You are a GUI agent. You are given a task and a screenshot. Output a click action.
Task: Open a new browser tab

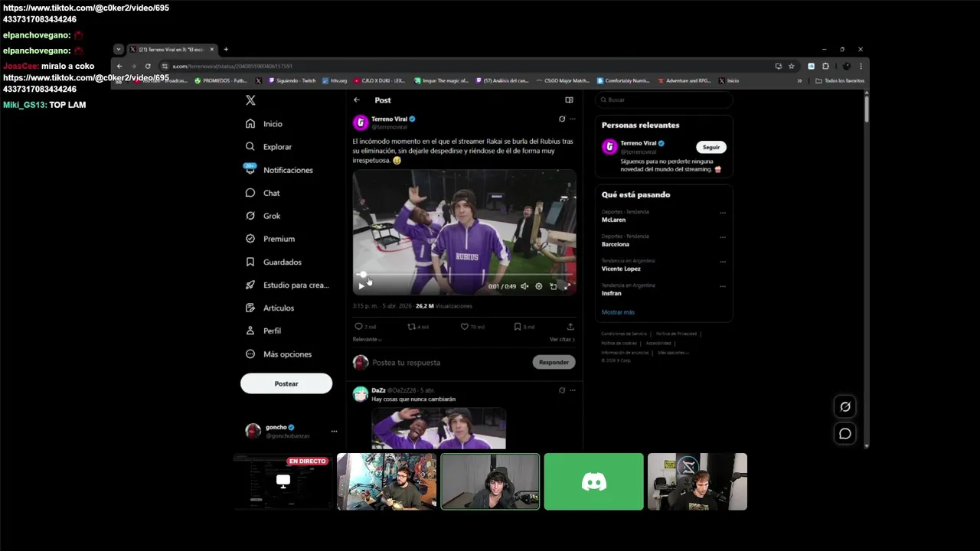tap(226, 49)
